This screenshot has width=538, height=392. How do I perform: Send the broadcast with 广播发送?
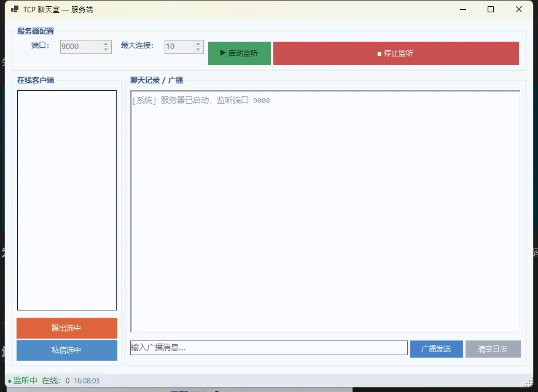tap(437, 349)
